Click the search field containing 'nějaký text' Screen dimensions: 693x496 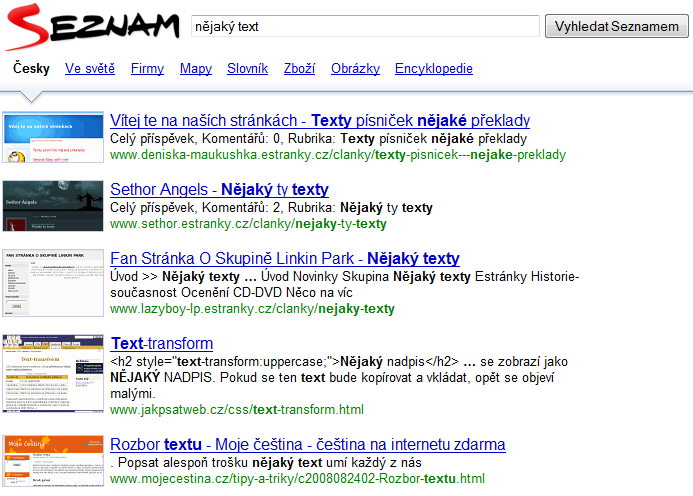point(365,26)
